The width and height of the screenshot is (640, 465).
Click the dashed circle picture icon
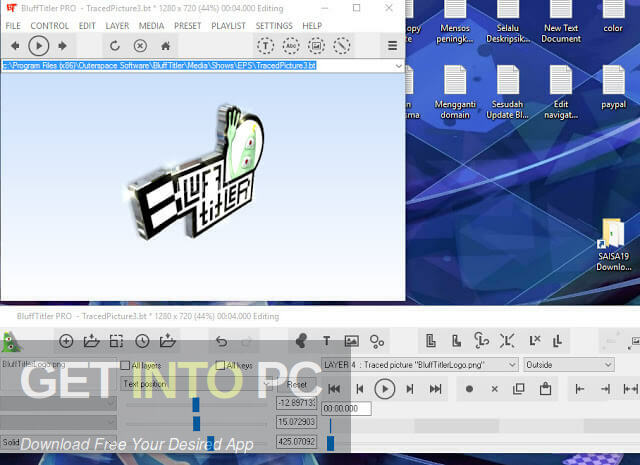316,46
